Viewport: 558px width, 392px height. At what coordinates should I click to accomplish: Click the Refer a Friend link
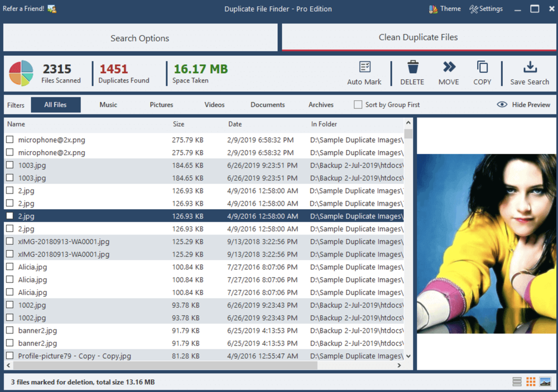pos(25,8)
